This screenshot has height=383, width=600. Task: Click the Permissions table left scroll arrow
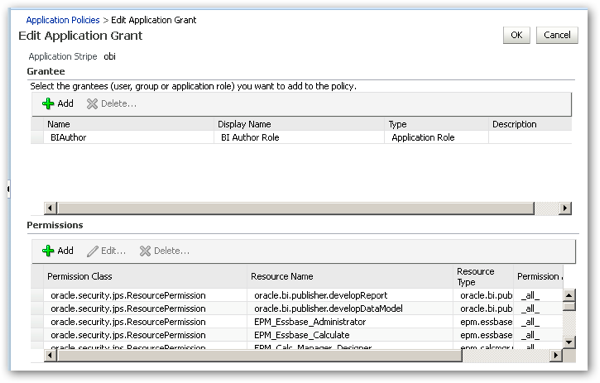(x=50, y=355)
